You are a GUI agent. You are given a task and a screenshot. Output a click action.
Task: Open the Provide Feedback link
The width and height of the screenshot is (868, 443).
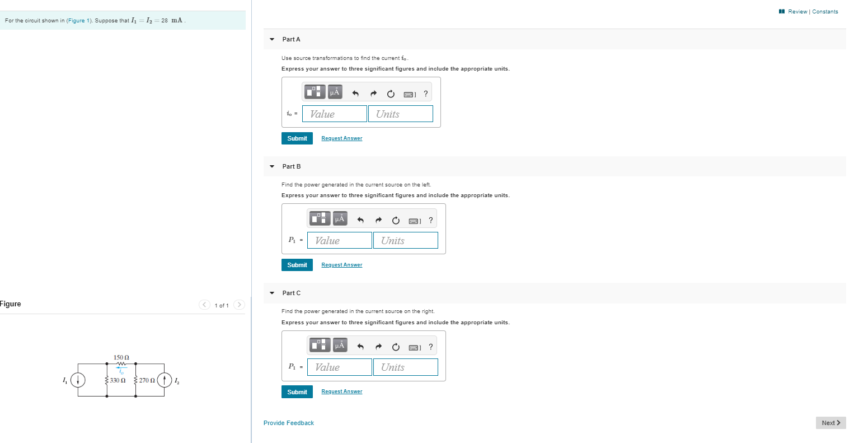(x=289, y=423)
